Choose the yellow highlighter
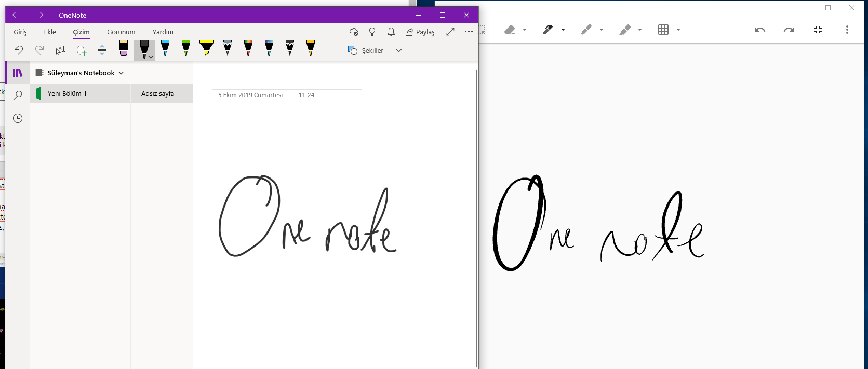 (207, 48)
